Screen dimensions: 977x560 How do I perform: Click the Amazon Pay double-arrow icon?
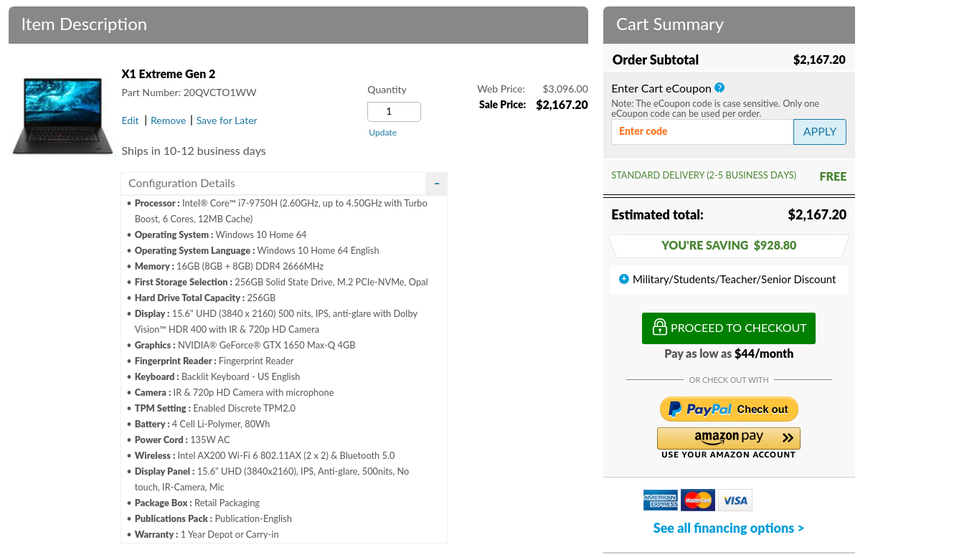pyautogui.click(x=788, y=437)
